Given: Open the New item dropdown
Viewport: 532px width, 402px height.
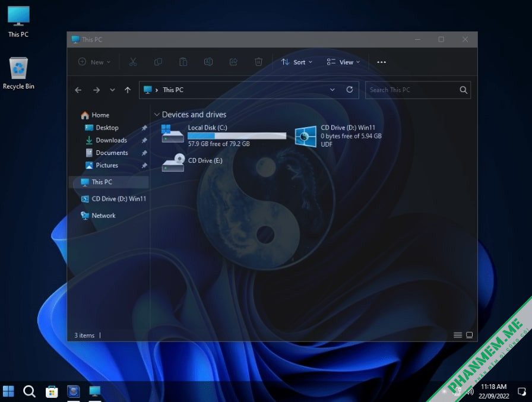Looking at the screenshot, I should click(x=94, y=62).
